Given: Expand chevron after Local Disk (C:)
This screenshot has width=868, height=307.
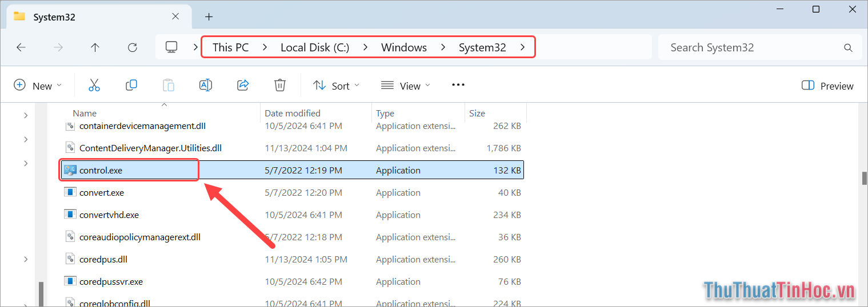Looking at the screenshot, I should point(366,47).
